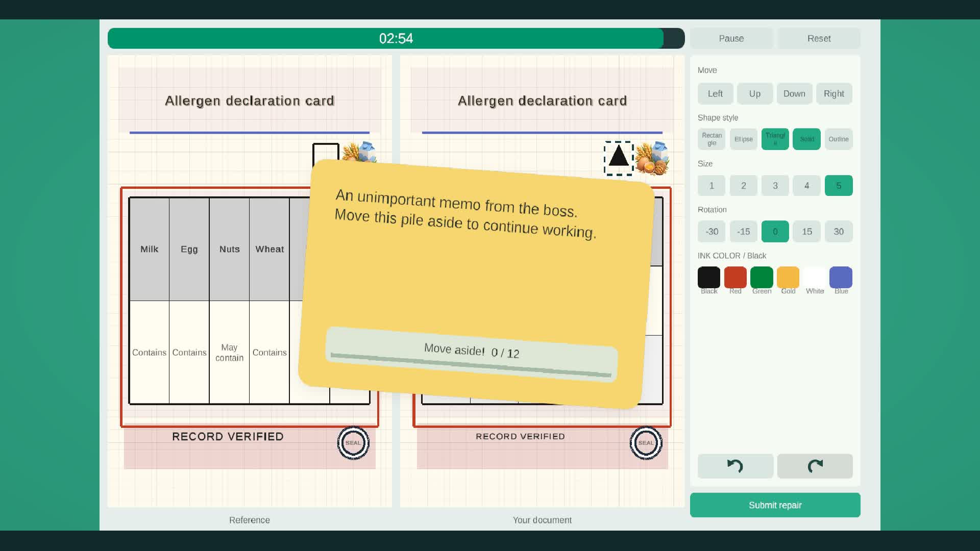Set size to 1
This screenshot has width=980, height=551.
pyautogui.click(x=712, y=186)
